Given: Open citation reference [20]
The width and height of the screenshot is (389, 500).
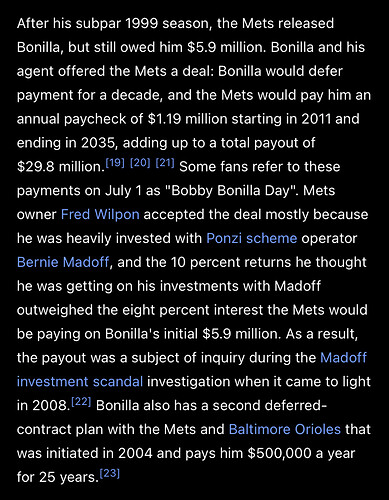Looking at the screenshot, I should [x=140, y=163].
